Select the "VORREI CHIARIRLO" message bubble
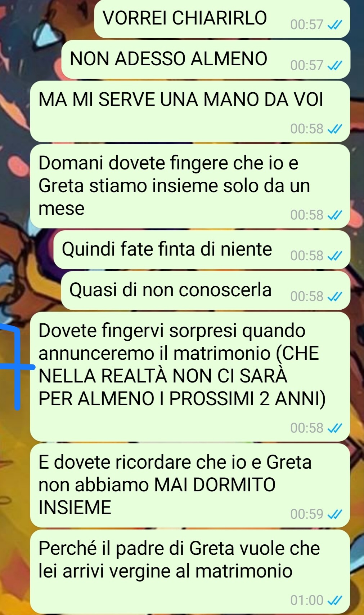This screenshot has height=615, width=364. click(x=222, y=19)
